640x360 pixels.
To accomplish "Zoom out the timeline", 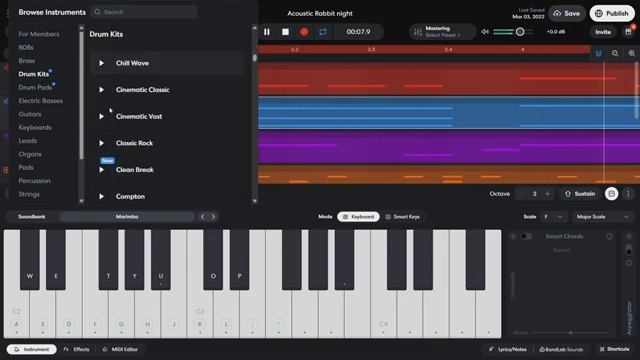I will click(x=615, y=53).
